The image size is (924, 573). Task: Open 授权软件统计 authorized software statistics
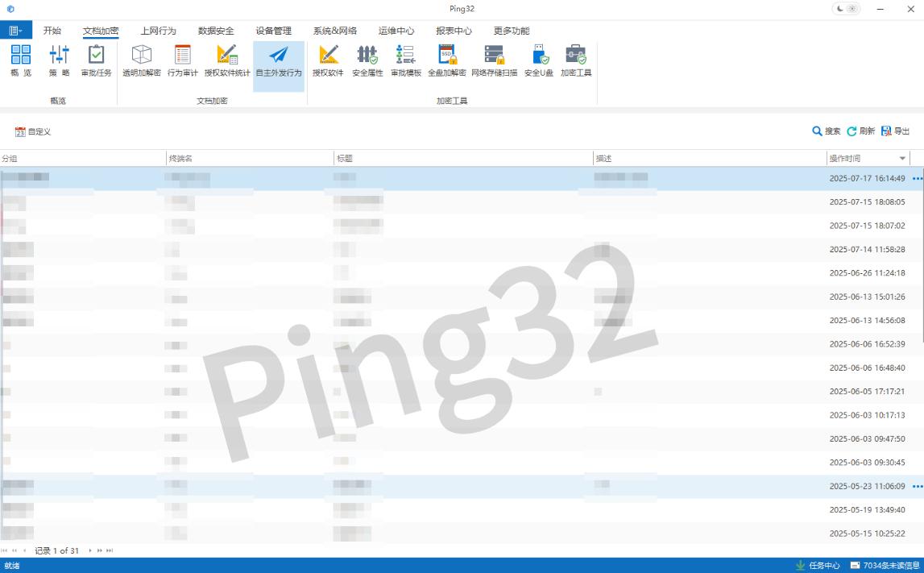coord(227,60)
